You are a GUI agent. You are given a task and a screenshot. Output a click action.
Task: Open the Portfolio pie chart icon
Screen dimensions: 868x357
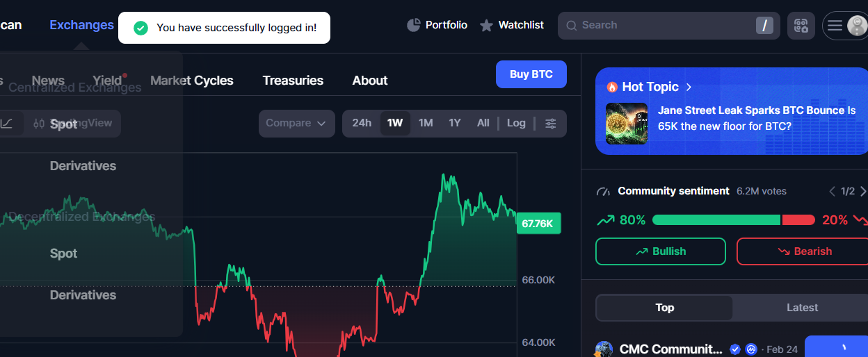(x=413, y=25)
